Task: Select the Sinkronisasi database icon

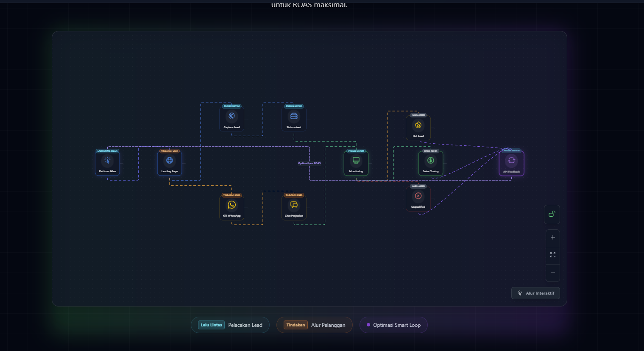Action: point(294,116)
